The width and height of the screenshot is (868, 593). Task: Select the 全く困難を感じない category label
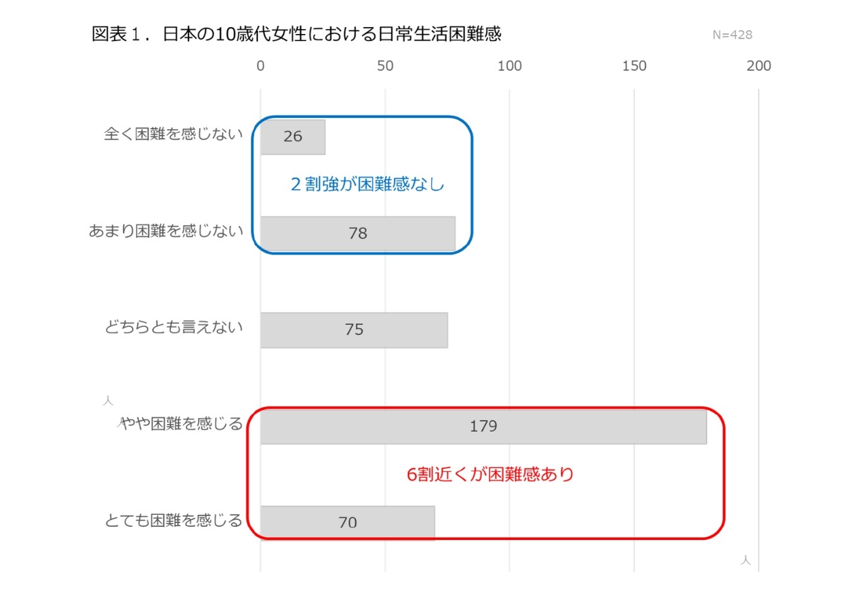coord(173,134)
